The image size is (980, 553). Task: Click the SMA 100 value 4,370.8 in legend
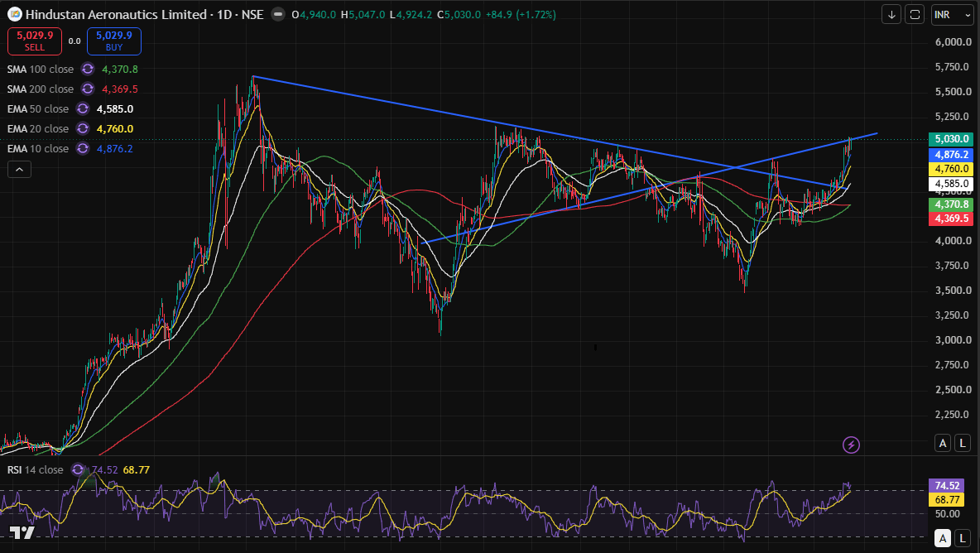pyautogui.click(x=119, y=69)
